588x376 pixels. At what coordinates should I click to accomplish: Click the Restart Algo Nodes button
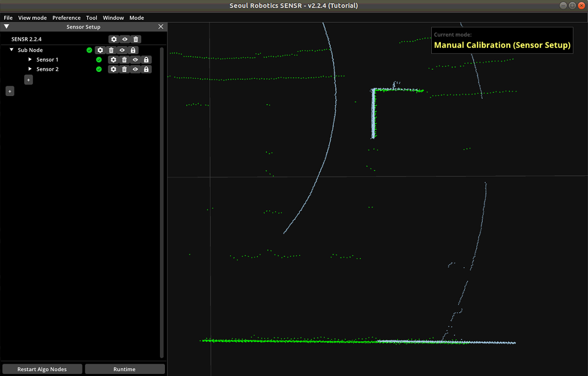click(x=42, y=369)
